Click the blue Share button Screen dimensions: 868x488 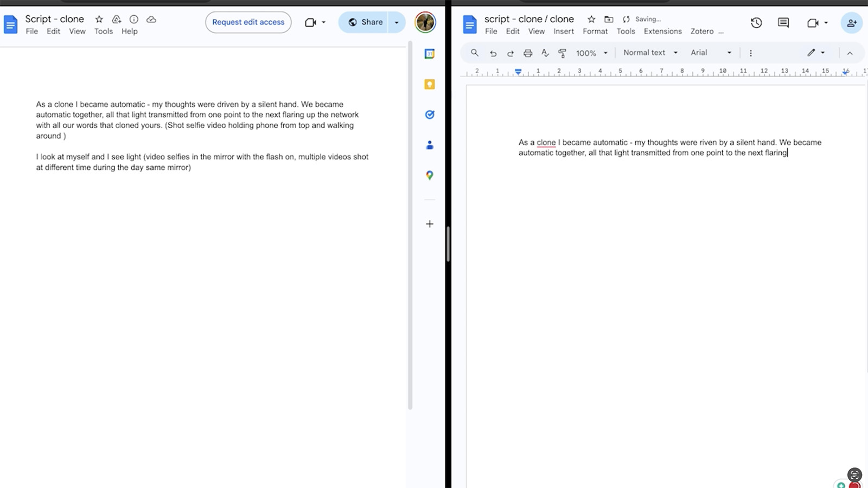pyautogui.click(x=365, y=22)
